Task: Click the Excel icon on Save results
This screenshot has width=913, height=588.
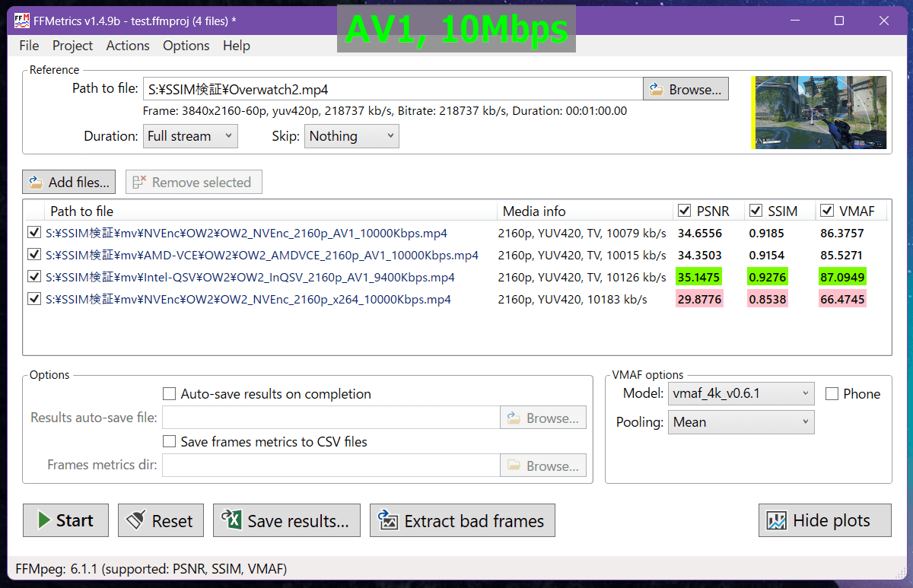Action: 231,520
